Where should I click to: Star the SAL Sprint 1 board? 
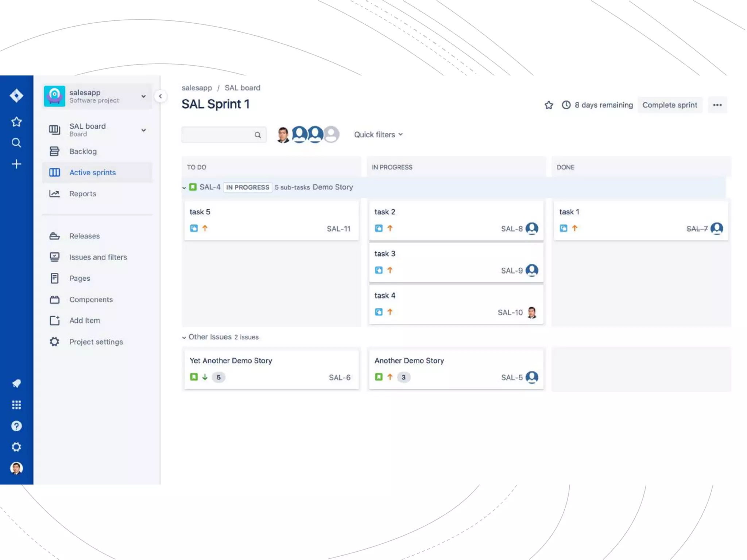coord(549,105)
